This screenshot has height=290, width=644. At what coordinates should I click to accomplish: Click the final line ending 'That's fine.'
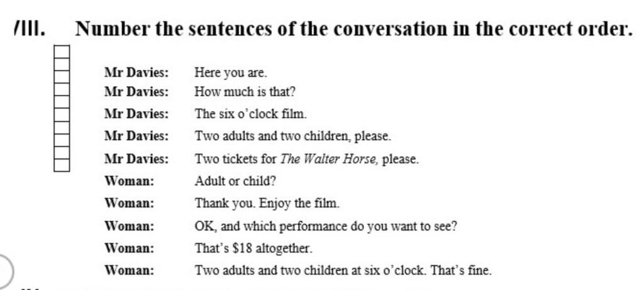[x=343, y=270]
